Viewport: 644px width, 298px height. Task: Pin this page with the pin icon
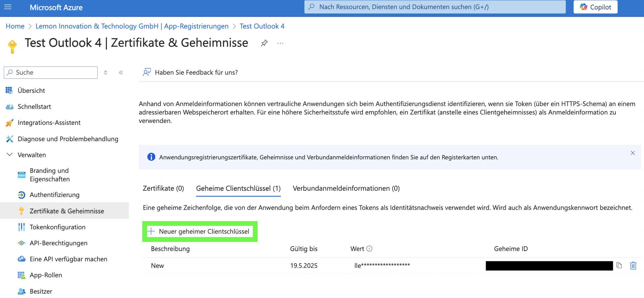click(264, 43)
